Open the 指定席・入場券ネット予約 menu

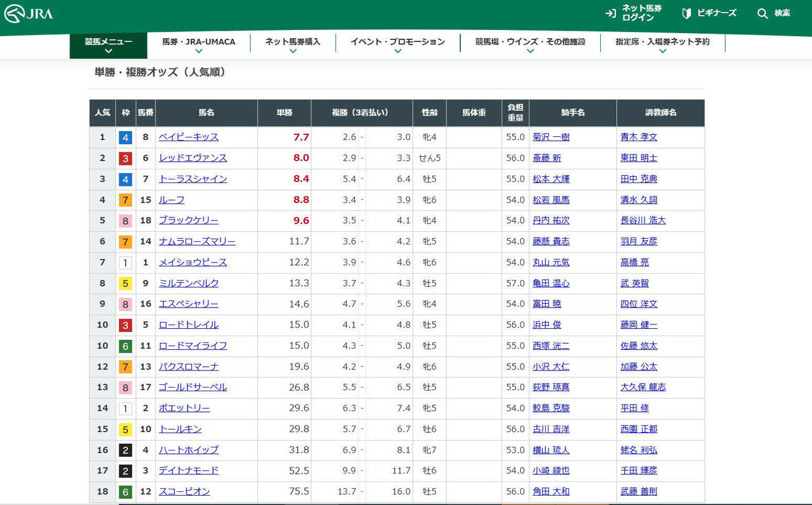[x=662, y=46]
